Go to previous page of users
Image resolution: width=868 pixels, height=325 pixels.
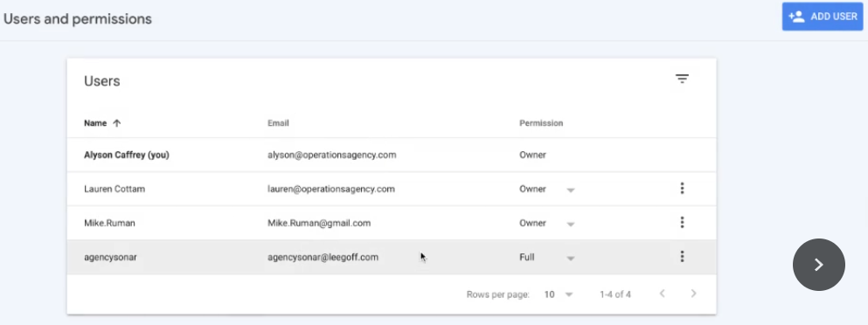pos(662,294)
